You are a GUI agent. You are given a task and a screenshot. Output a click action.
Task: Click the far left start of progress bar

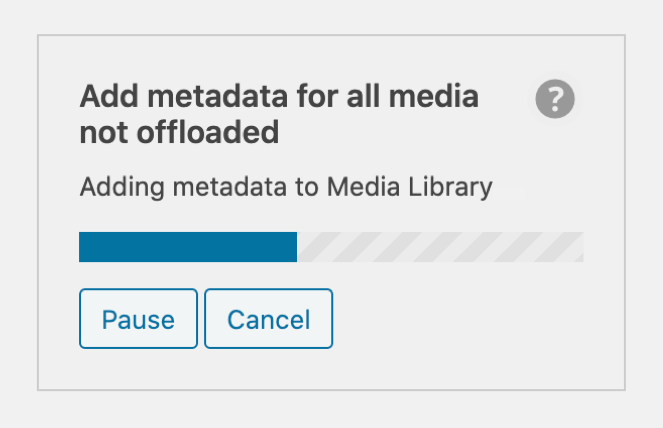[83, 247]
